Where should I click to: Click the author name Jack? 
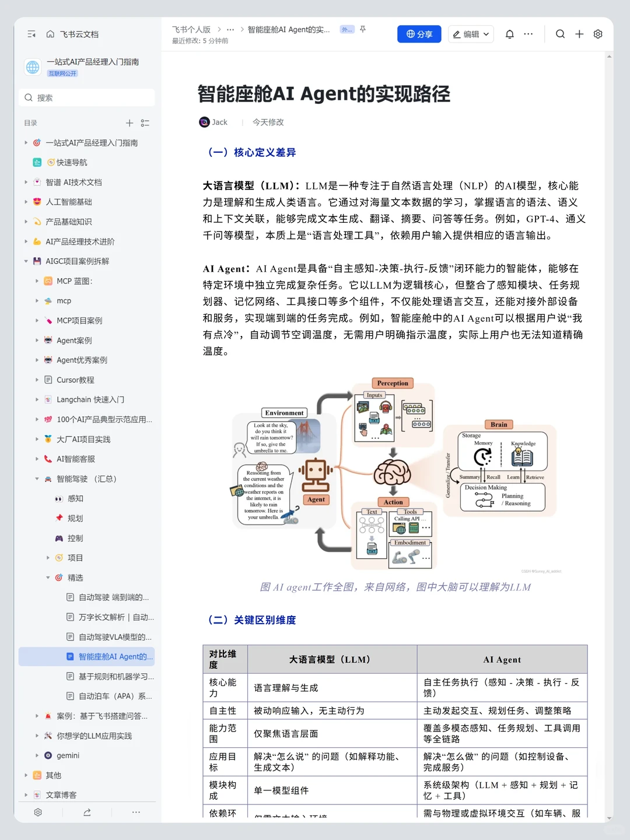click(219, 122)
